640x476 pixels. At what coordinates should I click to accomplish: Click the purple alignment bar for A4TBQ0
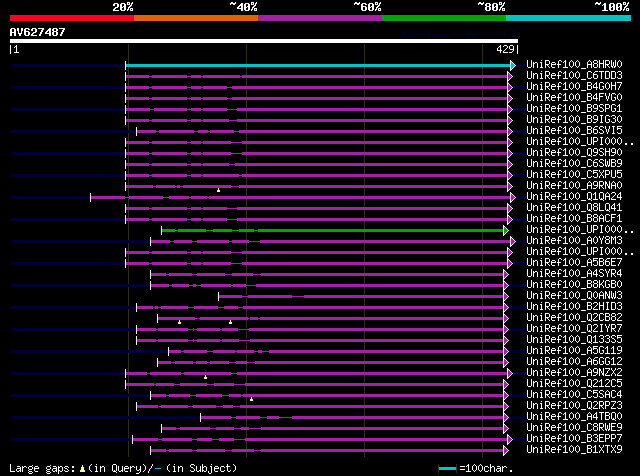click(x=352, y=418)
